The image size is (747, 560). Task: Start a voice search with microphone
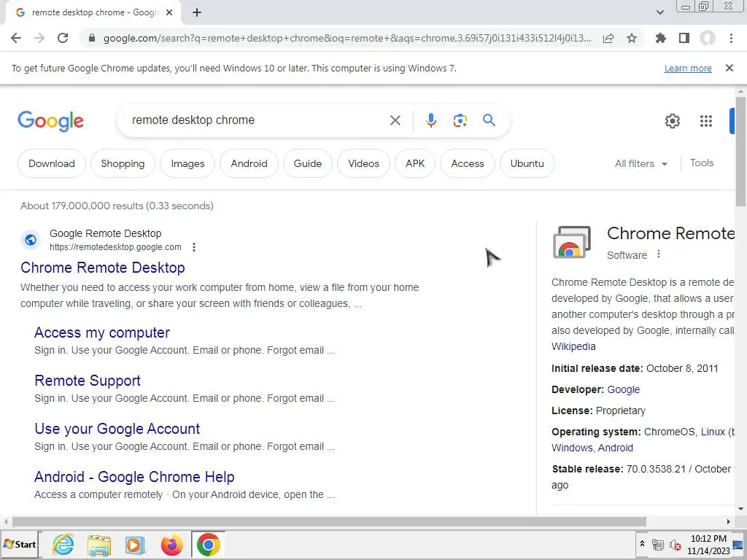[x=431, y=120]
